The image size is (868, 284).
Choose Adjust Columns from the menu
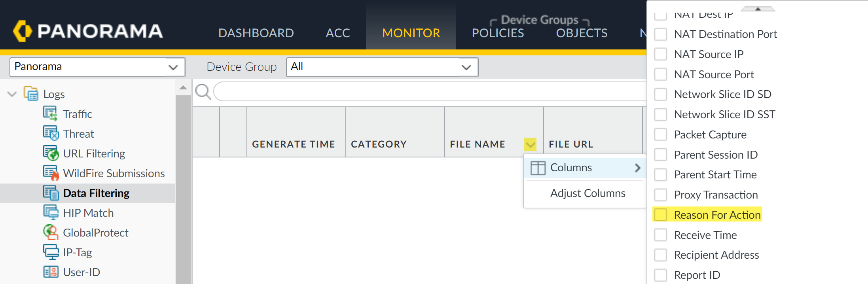click(x=588, y=193)
